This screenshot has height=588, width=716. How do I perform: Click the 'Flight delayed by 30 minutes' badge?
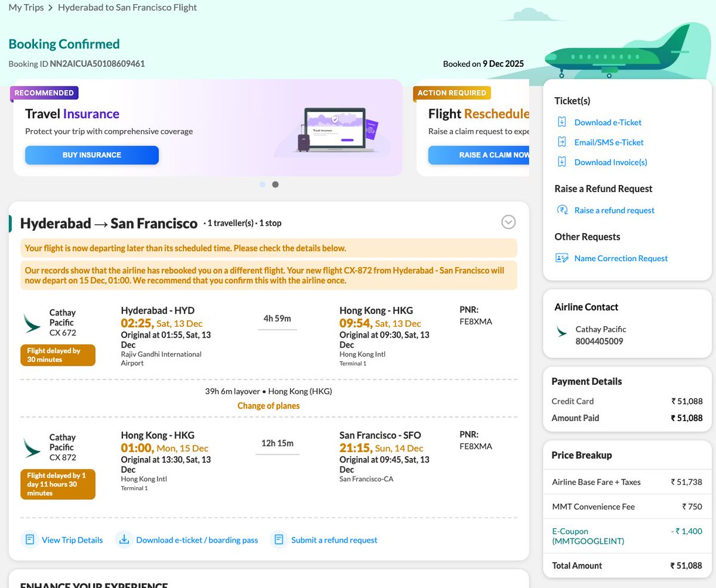coord(58,355)
